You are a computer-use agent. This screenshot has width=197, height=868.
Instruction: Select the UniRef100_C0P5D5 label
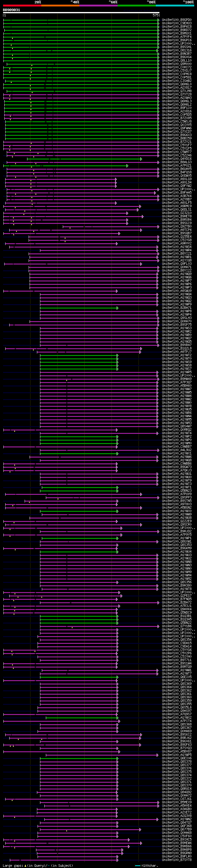(x=177, y=115)
